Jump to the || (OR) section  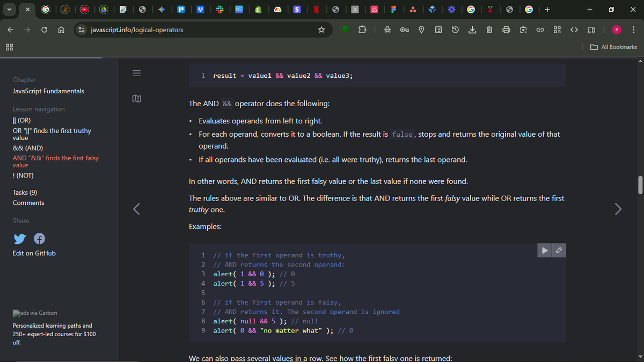point(21,120)
